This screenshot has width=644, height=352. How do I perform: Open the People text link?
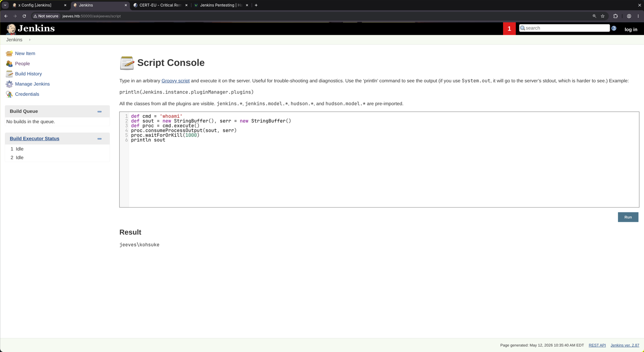[23, 64]
